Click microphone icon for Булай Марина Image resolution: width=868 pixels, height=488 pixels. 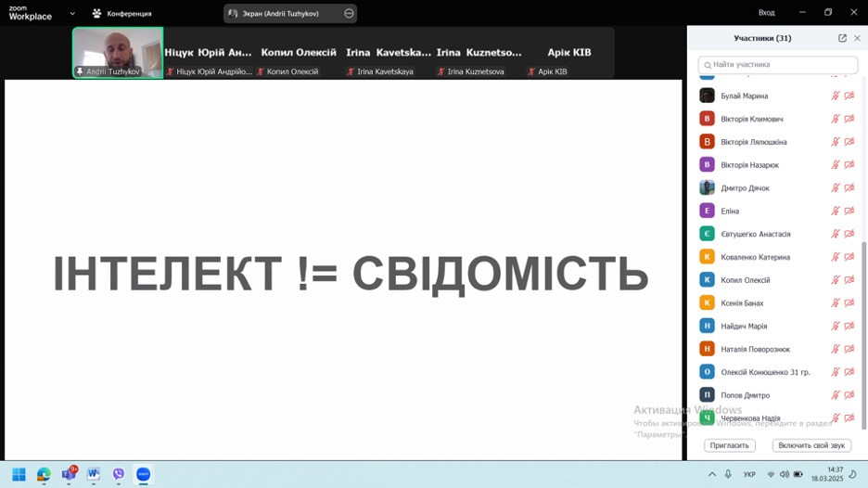point(836,96)
